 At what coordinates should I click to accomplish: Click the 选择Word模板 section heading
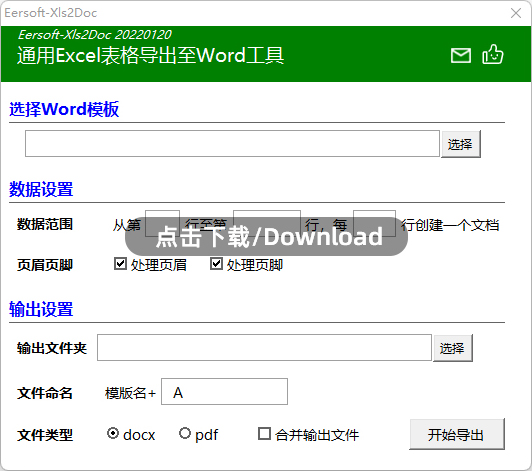tap(64, 109)
